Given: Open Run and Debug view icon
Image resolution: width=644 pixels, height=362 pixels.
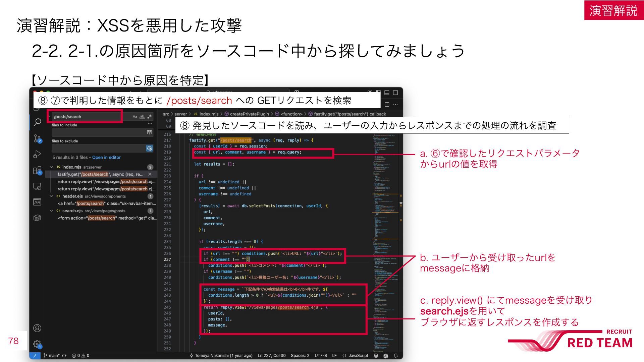Looking at the screenshot, I should tap(37, 154).
